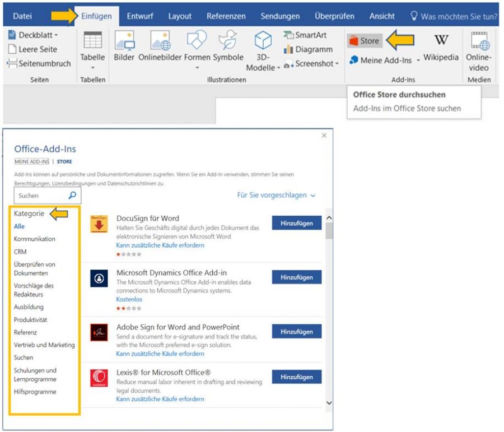The width and height of the screenshot is (504, 432).
Task: Click DocuSign's 'Kann zusätzliche Käufe erfordern' link
Action: pyautogui.click(x=160, y=245)
